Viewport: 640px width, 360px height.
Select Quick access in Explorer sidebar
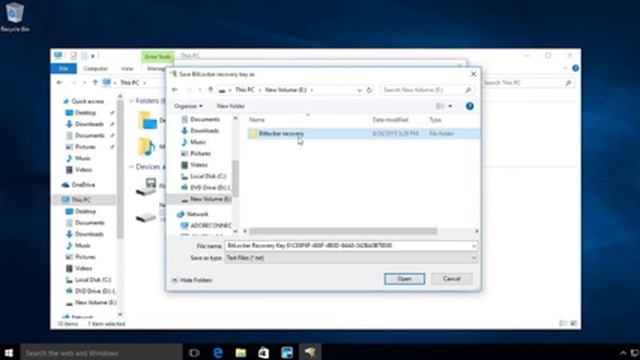click(87, 101)
